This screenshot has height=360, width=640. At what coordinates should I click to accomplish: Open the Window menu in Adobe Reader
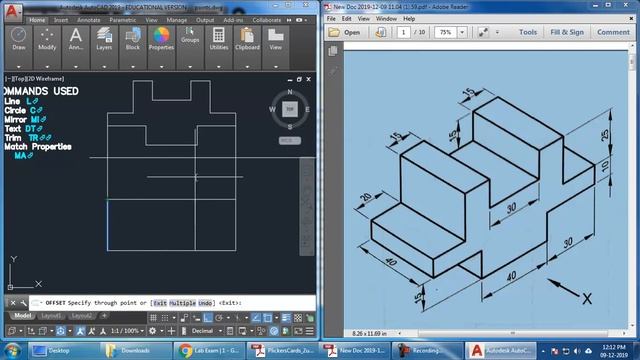[x=386, y=19]
